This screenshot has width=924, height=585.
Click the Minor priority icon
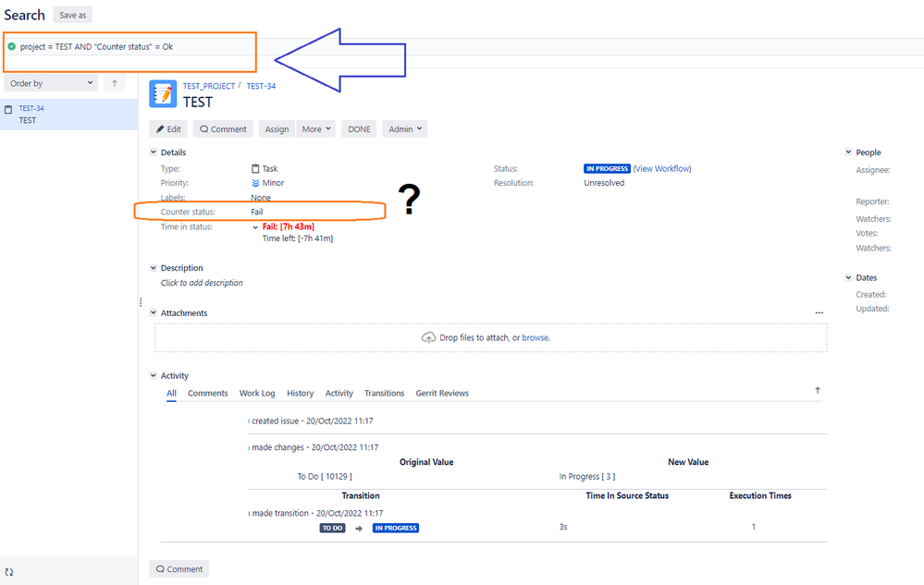(x=255, y=183)
